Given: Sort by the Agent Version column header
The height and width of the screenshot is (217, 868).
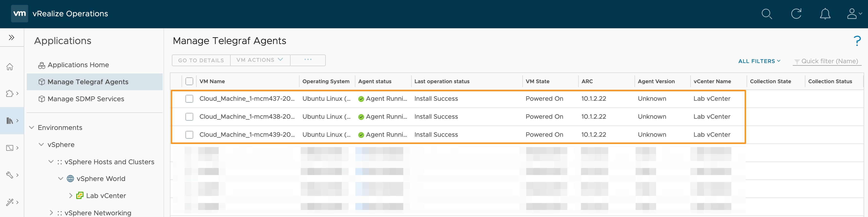Looking at the screenshot, I should pyautogui.click(x=656, y=81).
